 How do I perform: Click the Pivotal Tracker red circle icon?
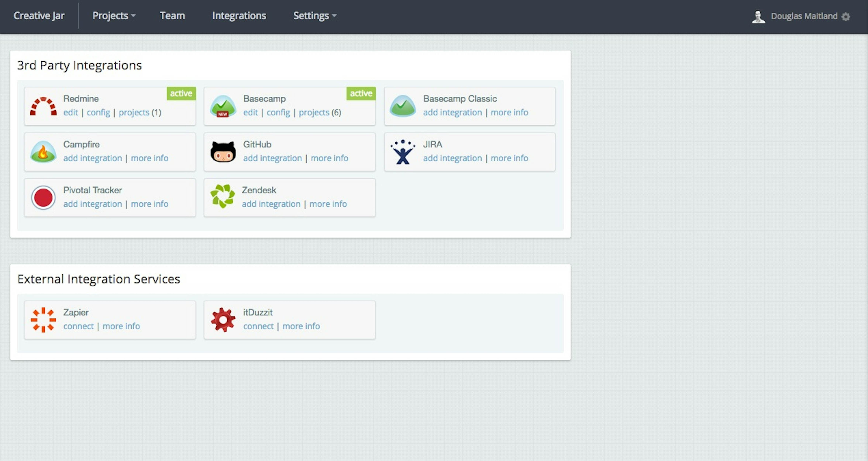pos(43,198)
